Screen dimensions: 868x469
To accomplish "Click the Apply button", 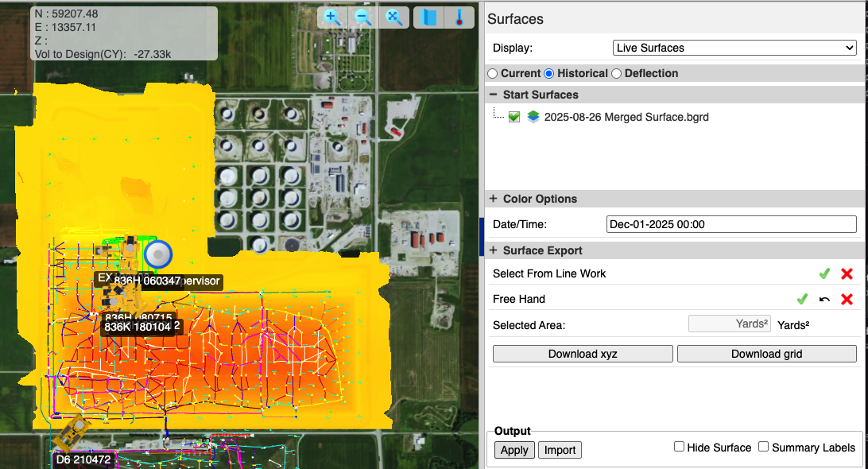I will [x=514, y=450].
